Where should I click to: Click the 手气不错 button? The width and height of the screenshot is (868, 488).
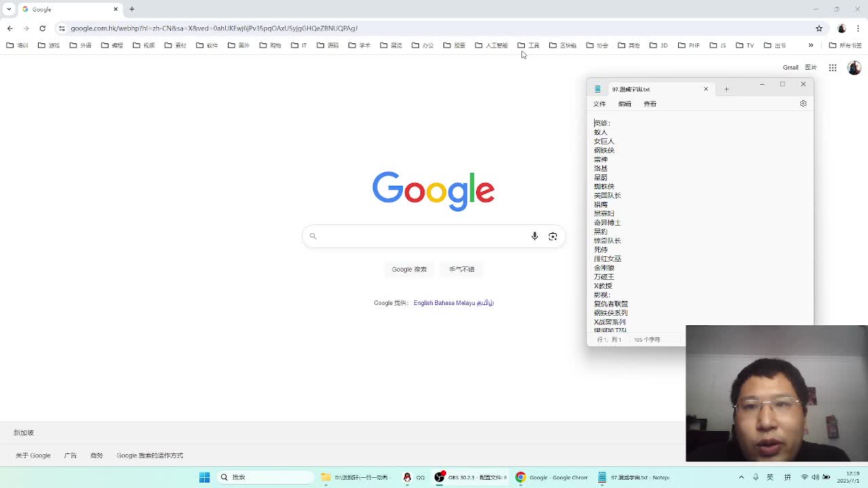click(x=462, y=269)
